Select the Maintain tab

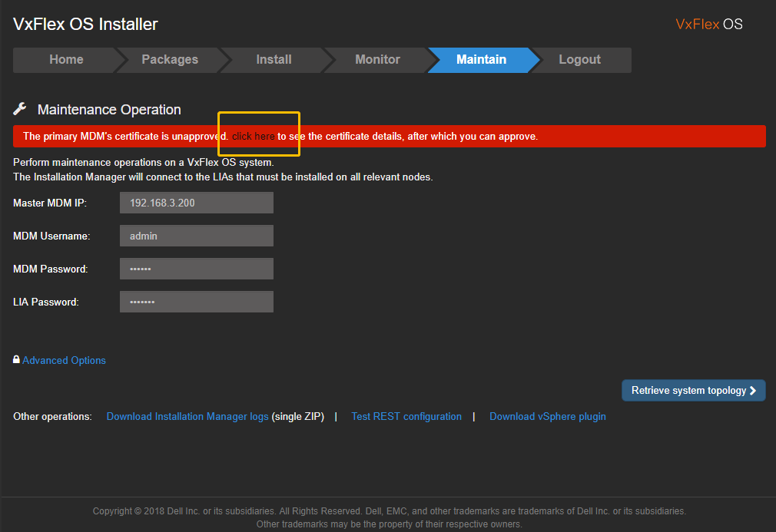[x=482, y=60]
